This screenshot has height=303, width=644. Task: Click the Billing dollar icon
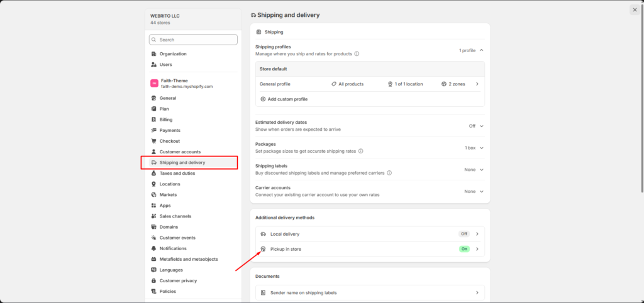153,119
